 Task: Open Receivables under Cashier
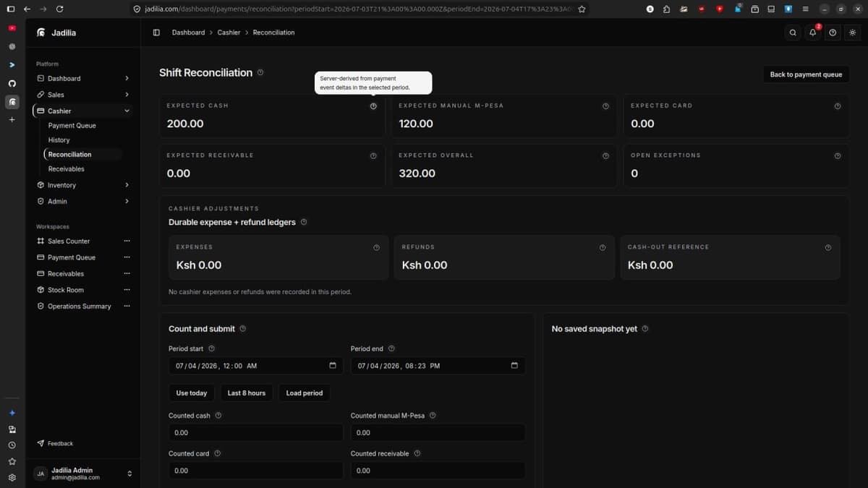tap(66, 169)
